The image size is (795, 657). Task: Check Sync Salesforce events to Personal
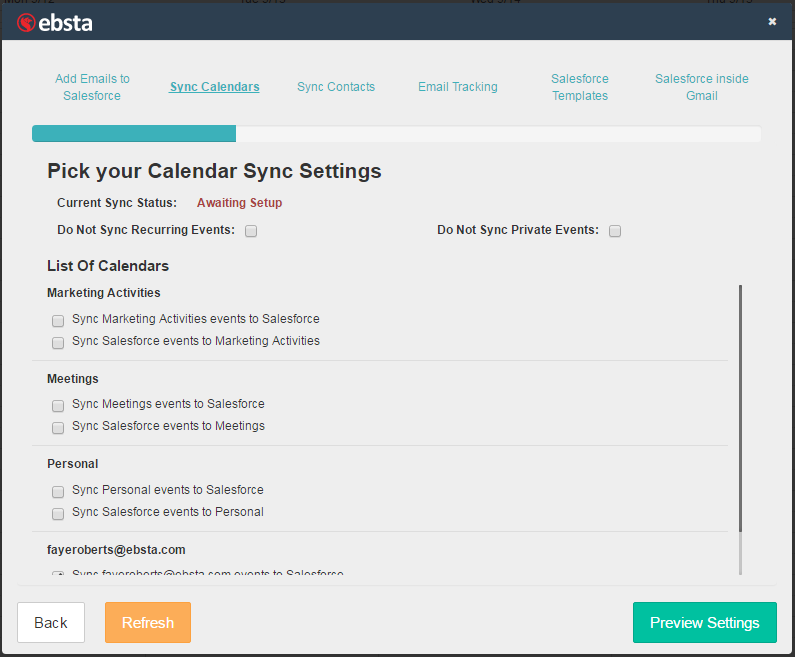[58, 514]
